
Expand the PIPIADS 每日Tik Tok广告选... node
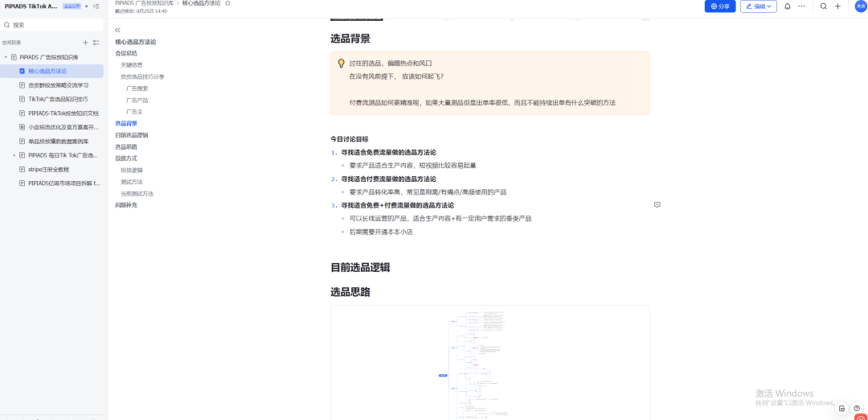point(14,155)
